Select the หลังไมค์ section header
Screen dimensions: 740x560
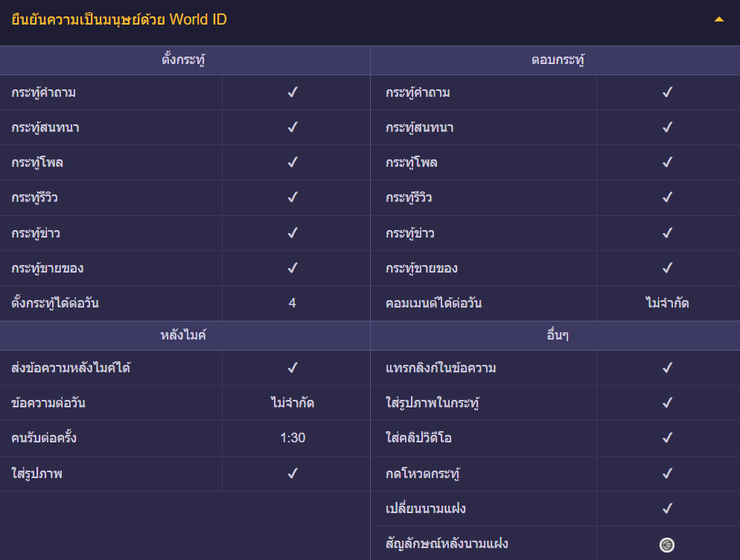tap(184, 335)
